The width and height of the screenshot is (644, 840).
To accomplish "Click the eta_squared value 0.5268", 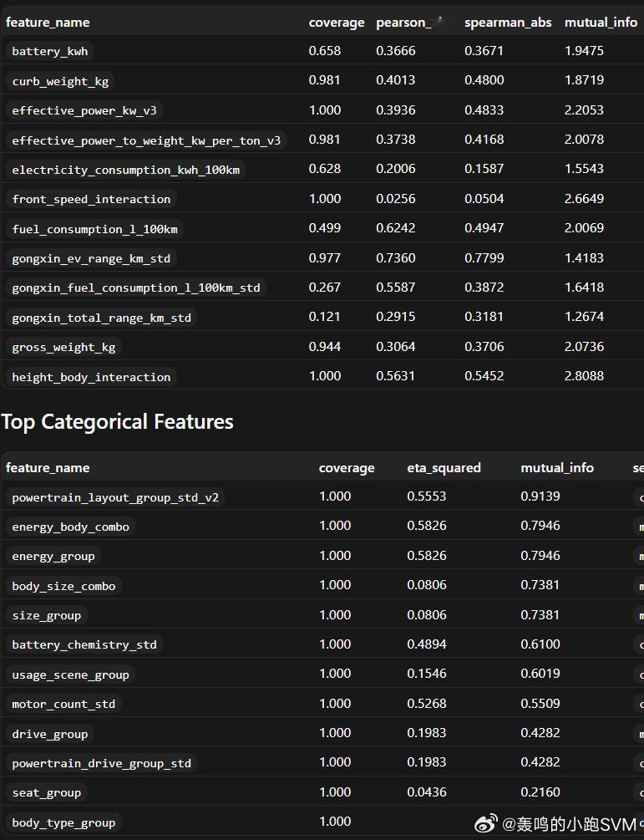I will (427, 704).
